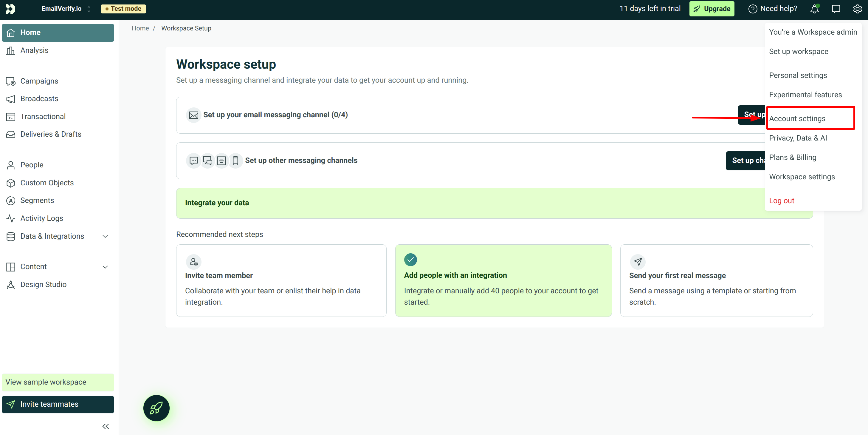Click the app logo in top-left corner
Viewport: 868px width, 435px height.
[x=10, y=9]
